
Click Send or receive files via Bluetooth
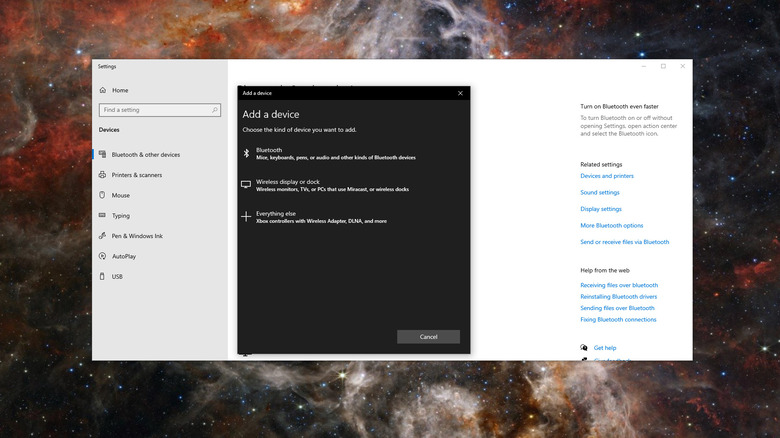624,242
